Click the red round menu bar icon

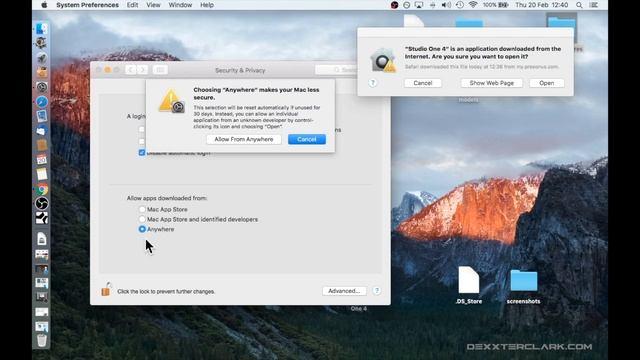[x=394, y=5]
